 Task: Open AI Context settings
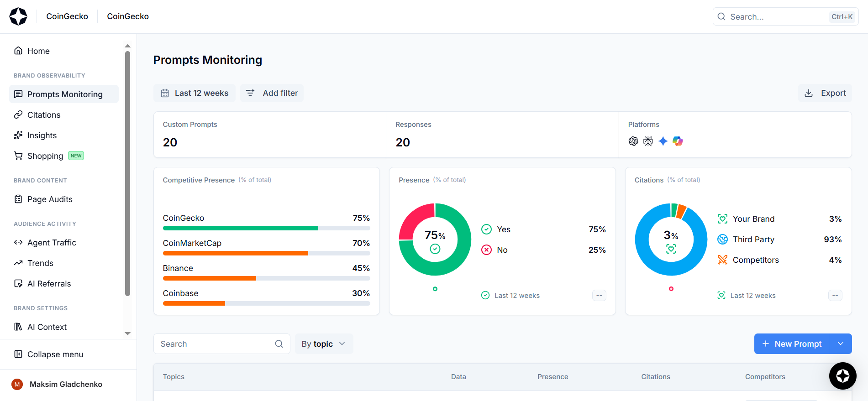click(64, 327)
